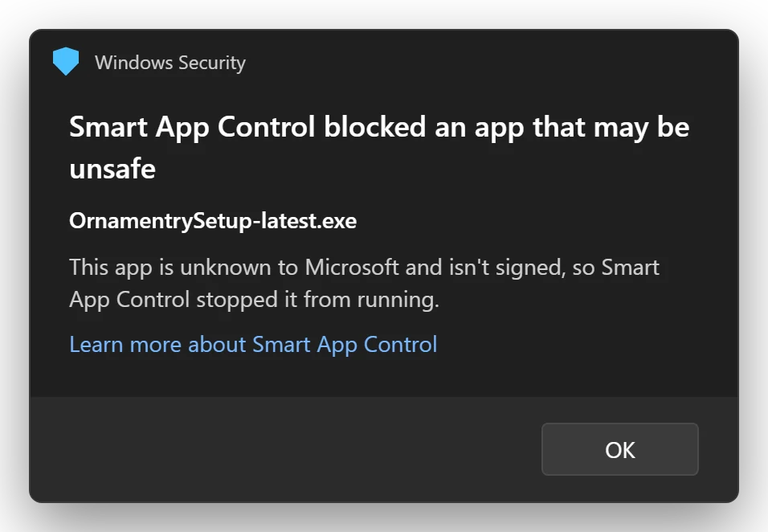This screenshot has width=768, height=532.
Task: Click the Windows Security title text
Action: click(x=170, y=63)
